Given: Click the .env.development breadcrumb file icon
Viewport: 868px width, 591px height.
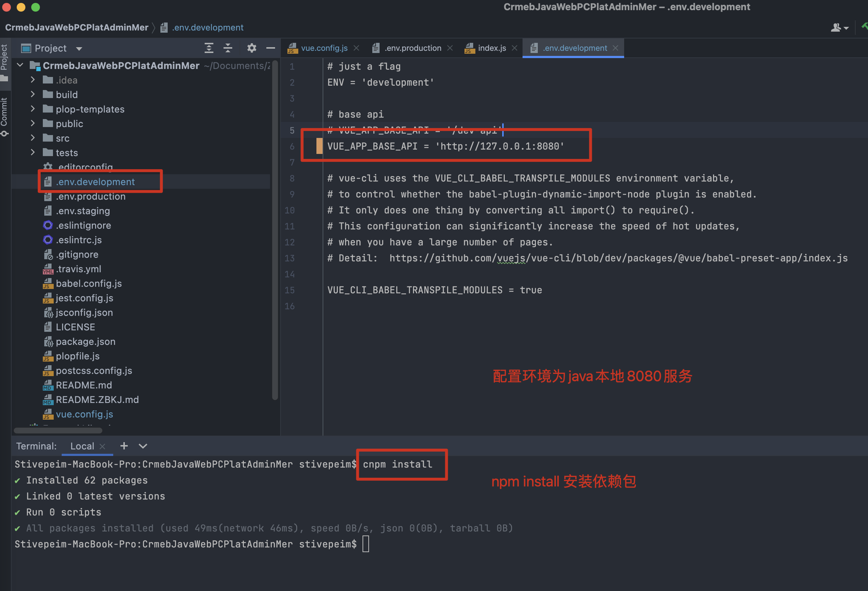Looking at the screenshot, I should [x=163, y=27].
